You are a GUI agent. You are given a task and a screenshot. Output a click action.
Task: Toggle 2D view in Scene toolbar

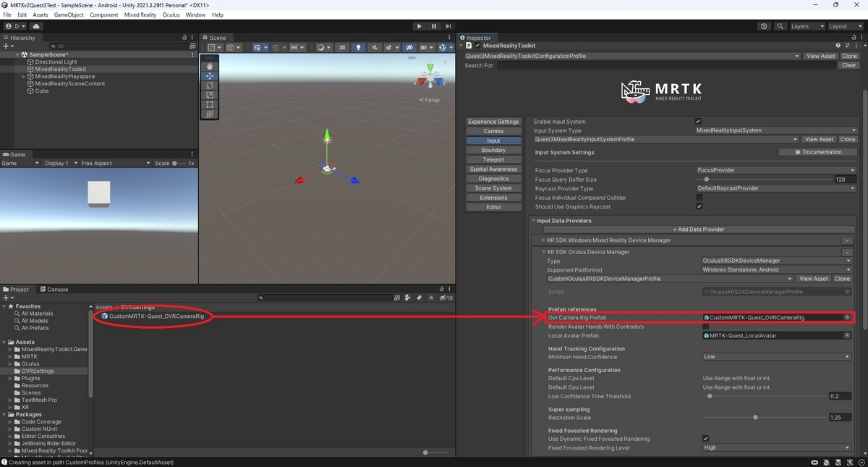pos(342,48)
